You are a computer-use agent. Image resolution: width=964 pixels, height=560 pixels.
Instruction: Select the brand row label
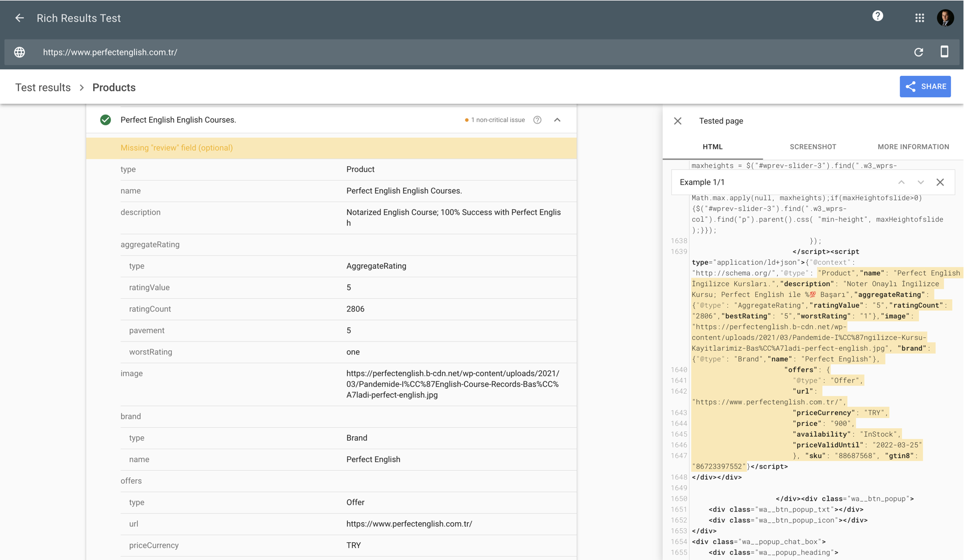click(131, 417)
